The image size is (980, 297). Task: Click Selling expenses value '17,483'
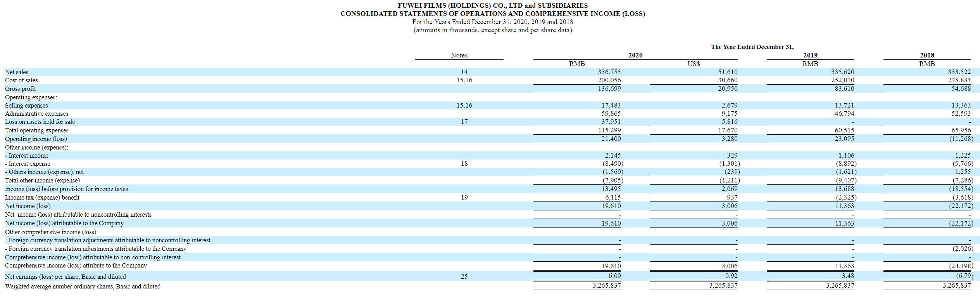pyautogui.click(x=611, y=106)
